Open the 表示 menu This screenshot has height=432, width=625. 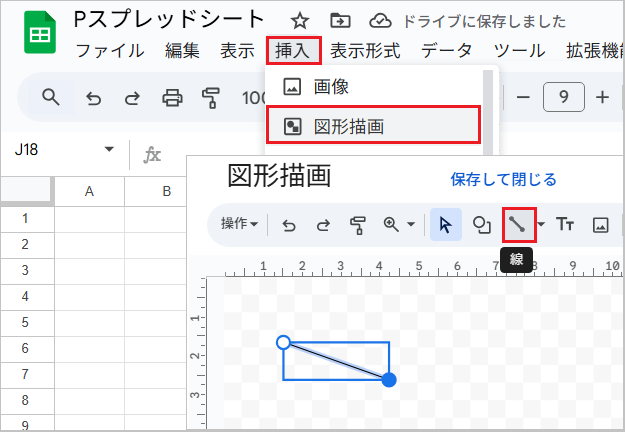point(238,51)
